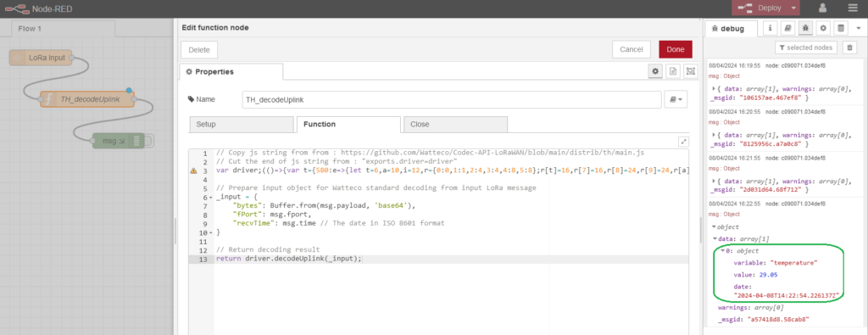Open the help book sidebar icon
The image size is (868, 335).
point(788,28)
